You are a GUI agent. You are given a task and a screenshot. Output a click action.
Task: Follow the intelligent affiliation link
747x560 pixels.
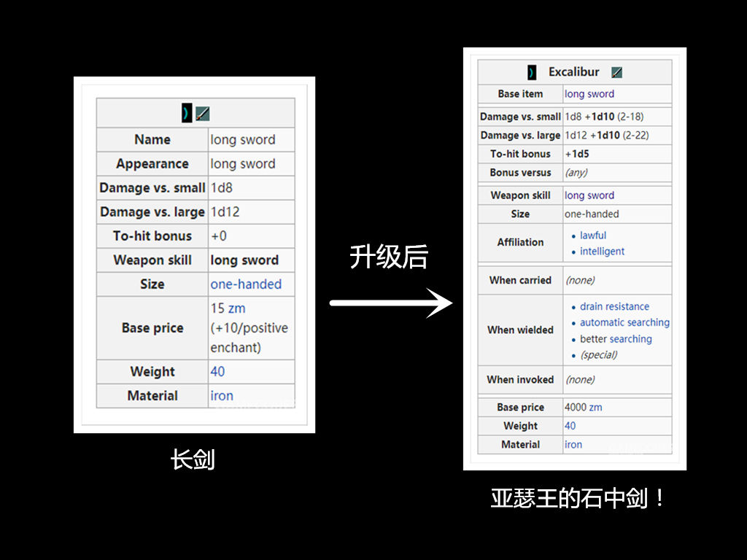click(602, 252)
